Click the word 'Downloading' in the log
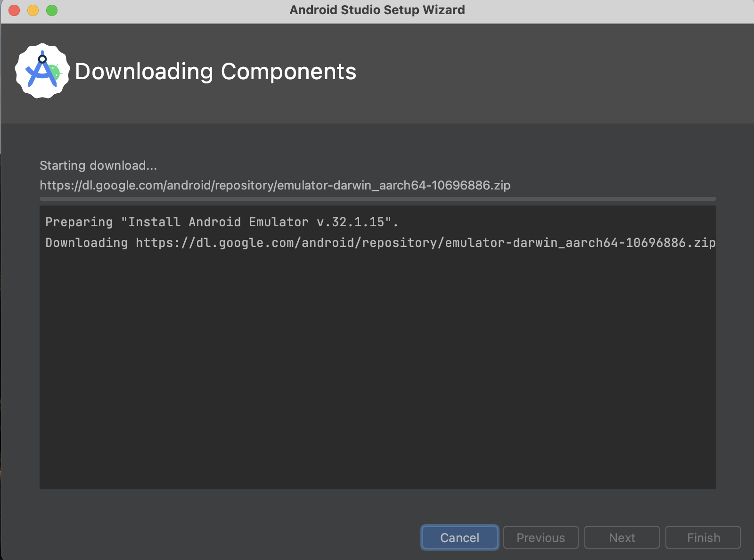 point(86,243)
